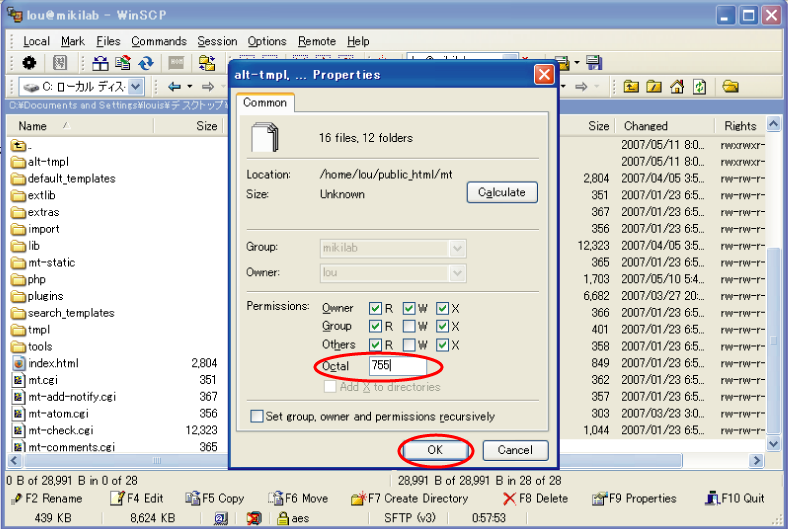Sort remote panel by Rights column

point(740,126)
